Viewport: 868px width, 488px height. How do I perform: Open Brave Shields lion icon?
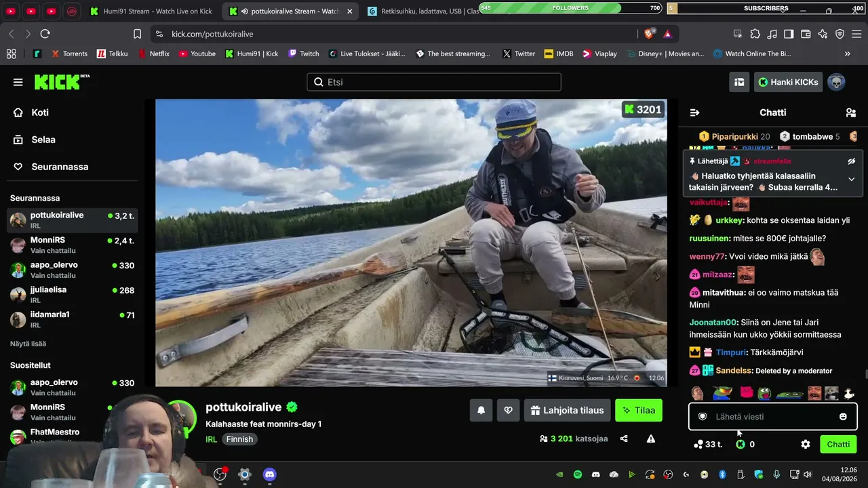pyautogui.click(x=650, y=34)
